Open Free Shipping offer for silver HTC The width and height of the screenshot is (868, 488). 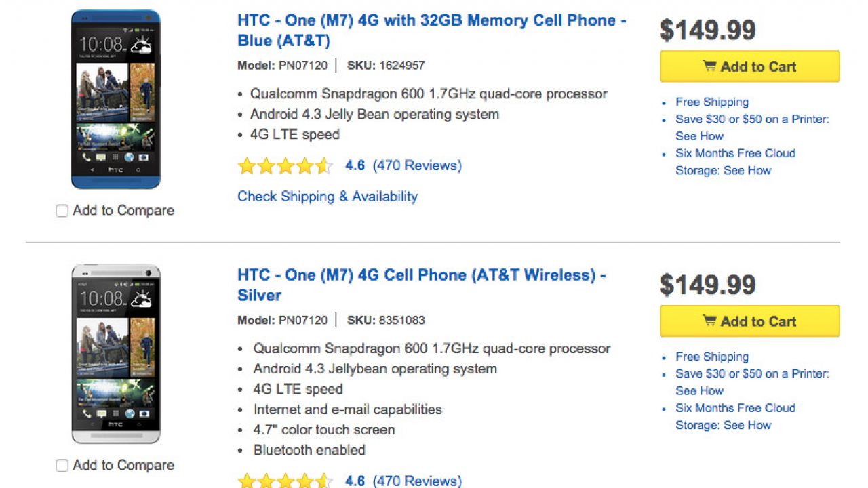click(712, 357)
